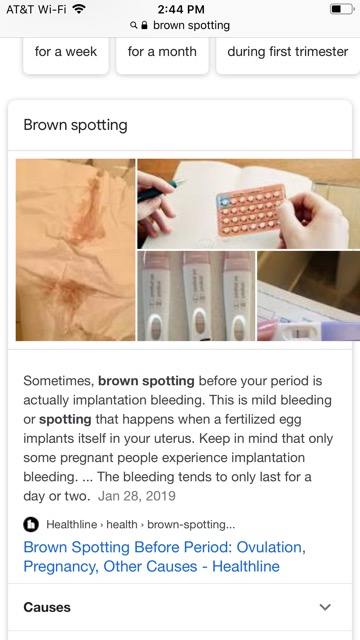Screen dimensions: 360x640
Task: Open the pregnancy test on paper image
Action: 309,296
